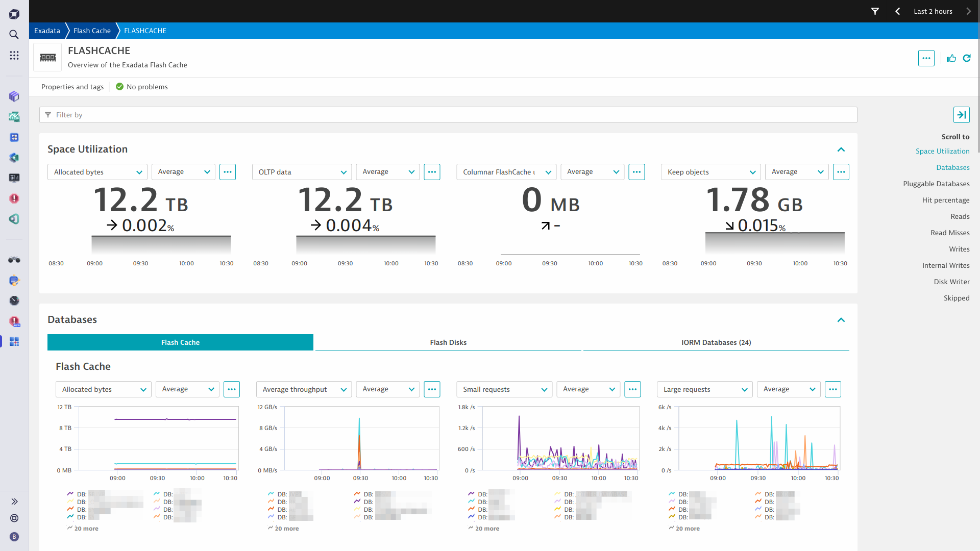Screen dimensions: 980x551
Task: Collapse the Databases section
Action: pyautogui.click(x=841, y=320)
